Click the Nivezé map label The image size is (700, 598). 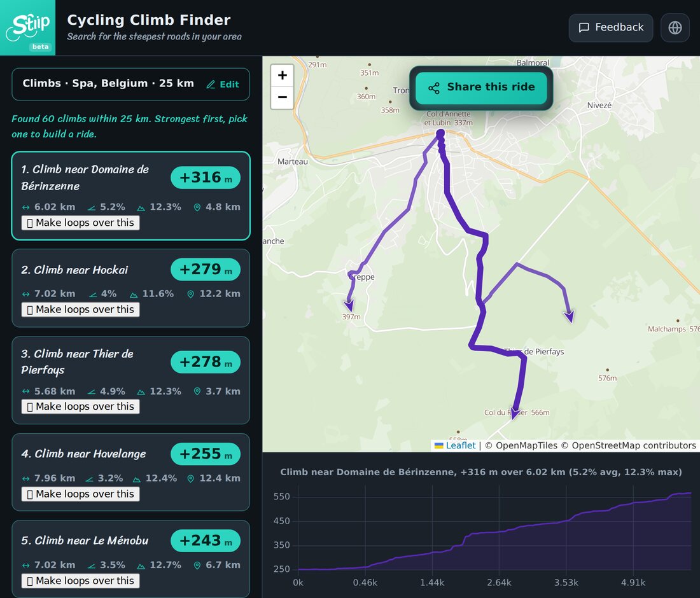click(599, 106)
